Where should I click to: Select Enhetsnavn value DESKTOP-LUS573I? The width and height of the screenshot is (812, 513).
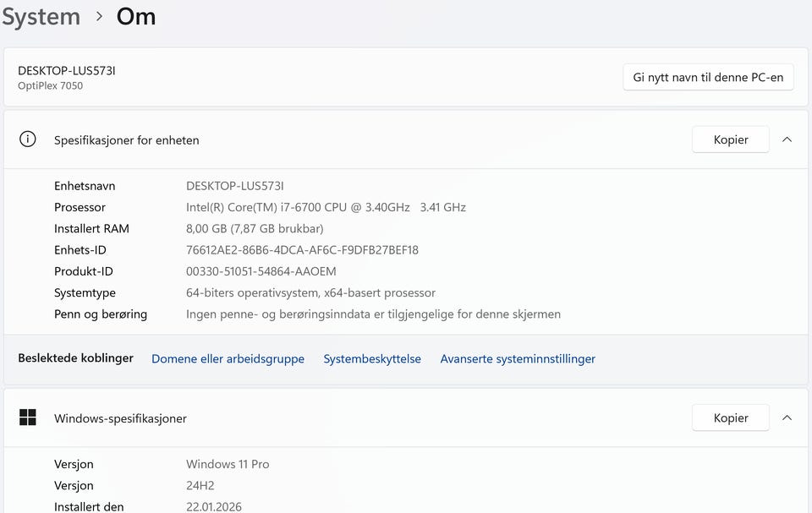[234, 186]
